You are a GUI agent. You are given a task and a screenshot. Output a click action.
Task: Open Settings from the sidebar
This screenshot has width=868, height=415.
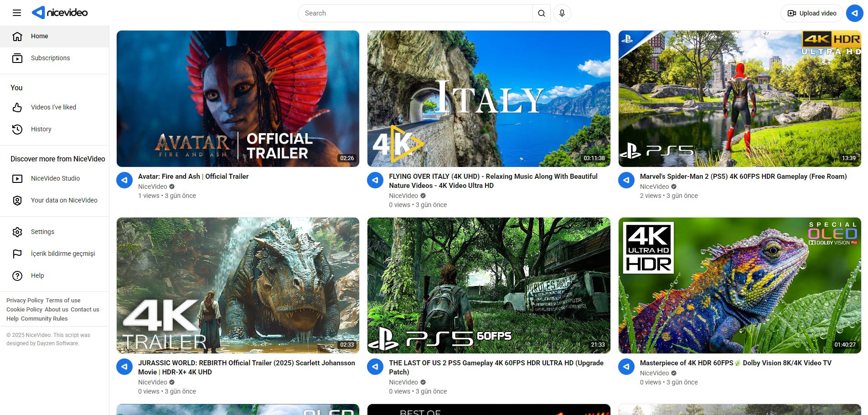(x=55, y=232)
